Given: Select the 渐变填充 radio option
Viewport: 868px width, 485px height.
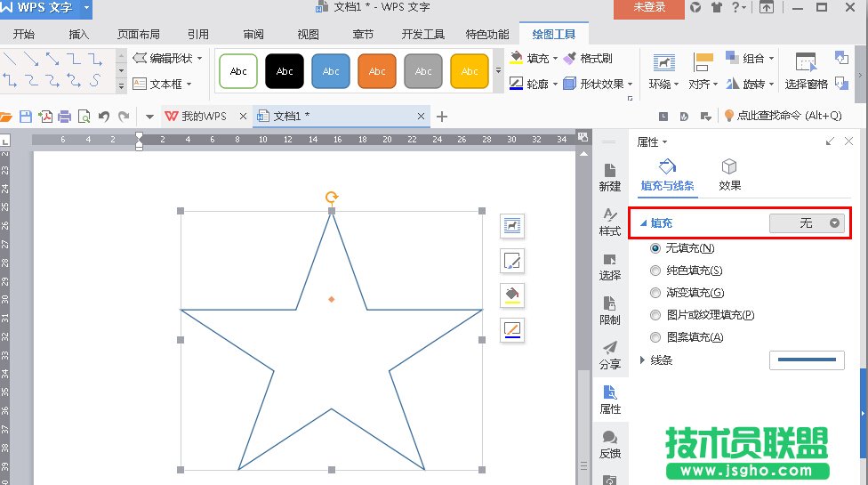Looking at the screenshot, I should pyautogui.click(x=656, y=293).
